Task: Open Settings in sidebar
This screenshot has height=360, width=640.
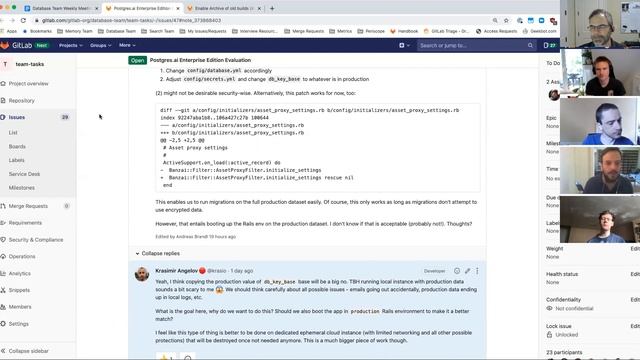Action: (18, 324)
